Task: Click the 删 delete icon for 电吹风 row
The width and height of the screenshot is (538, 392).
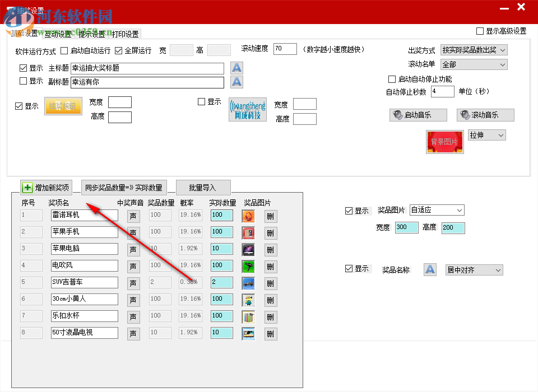Action: [x=271, y=266]
